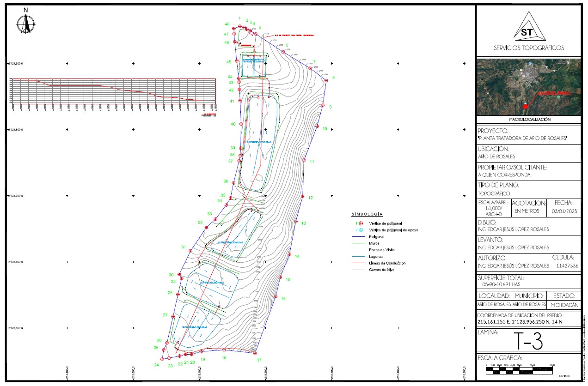Image resolution: width=588 pixels, height=386 pixels.
Task: Click the ST triangle company logo
Action: [x=528, y=26]
